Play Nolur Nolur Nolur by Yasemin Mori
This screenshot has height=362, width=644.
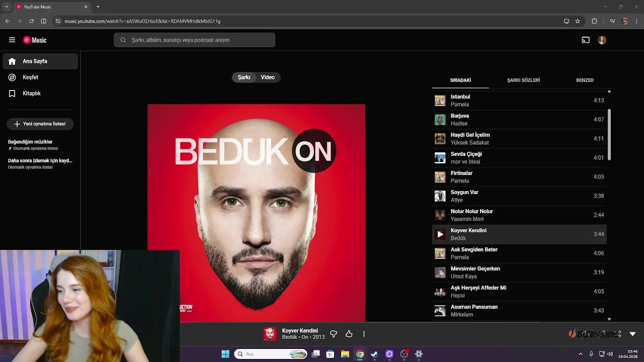point(519,215)
